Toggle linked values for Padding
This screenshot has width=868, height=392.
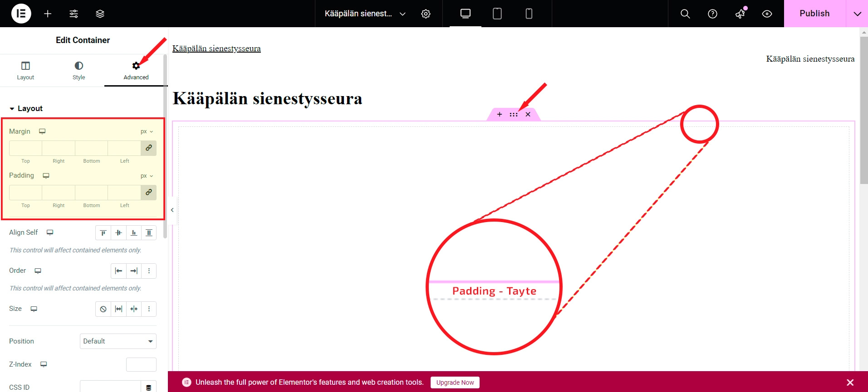click(x=149, y=193)
